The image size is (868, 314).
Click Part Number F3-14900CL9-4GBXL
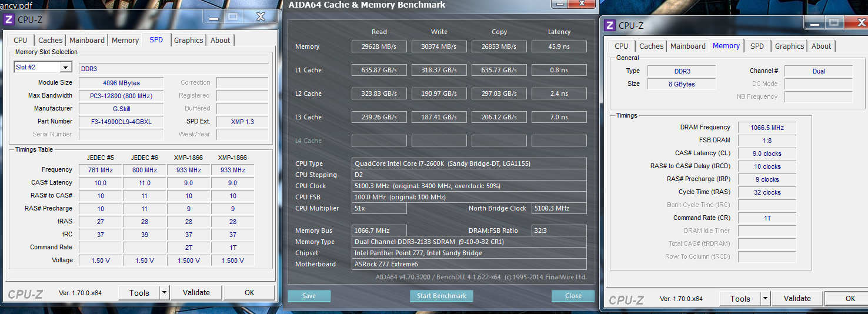click(121, 122)
